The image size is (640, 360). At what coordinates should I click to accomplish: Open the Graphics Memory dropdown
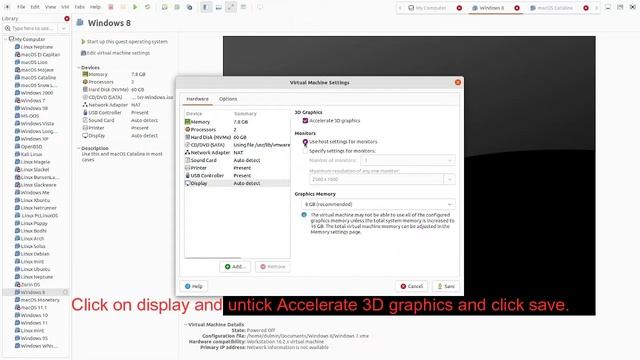click(x=378, y=204)
